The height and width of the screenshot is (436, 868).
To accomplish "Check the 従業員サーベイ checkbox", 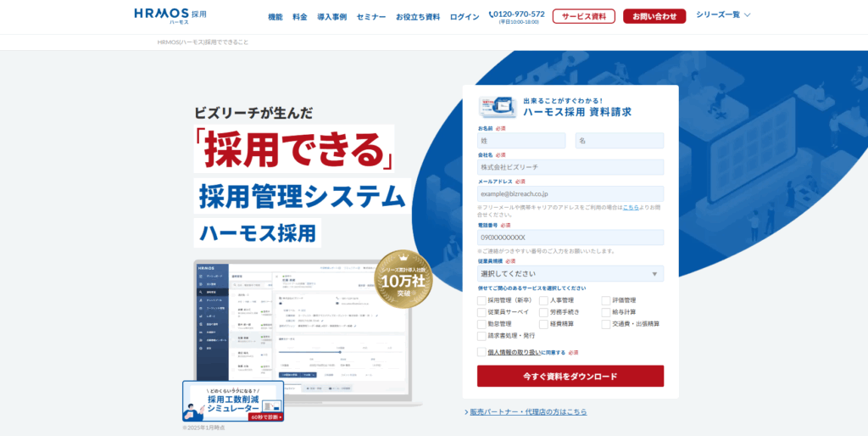I will [x=481, y=312].
